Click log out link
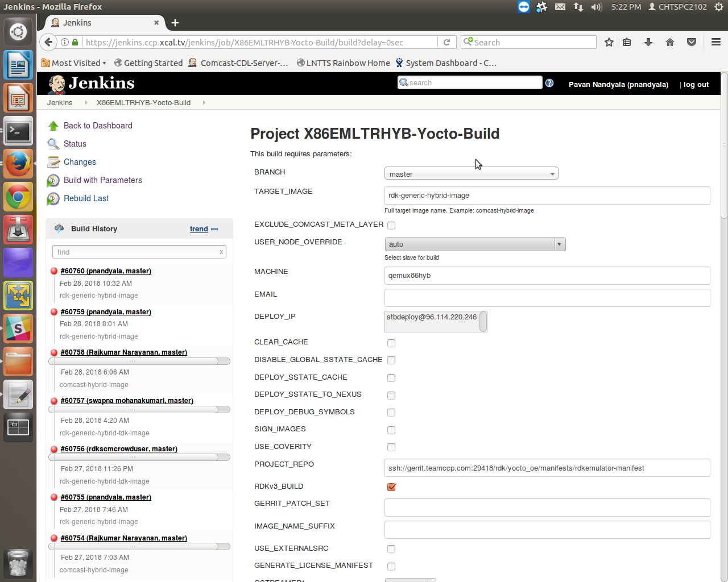The height and width of the screenshot is (582, 728). point(696,85)
